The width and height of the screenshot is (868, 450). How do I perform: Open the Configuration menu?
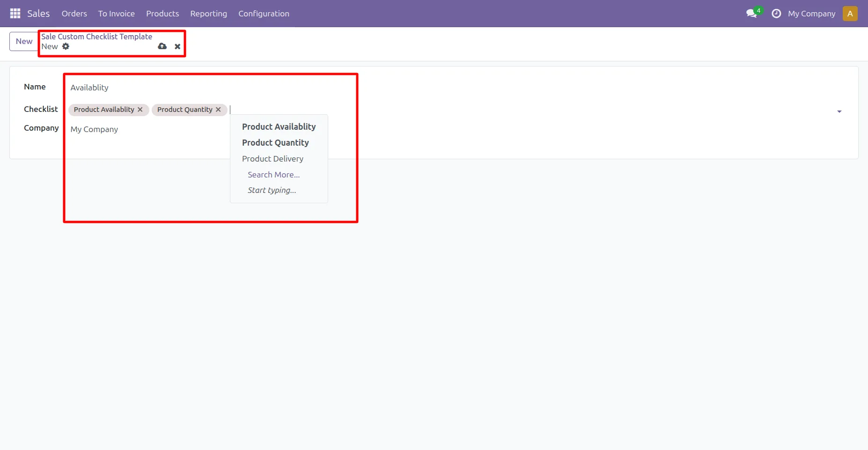point(264,14)
